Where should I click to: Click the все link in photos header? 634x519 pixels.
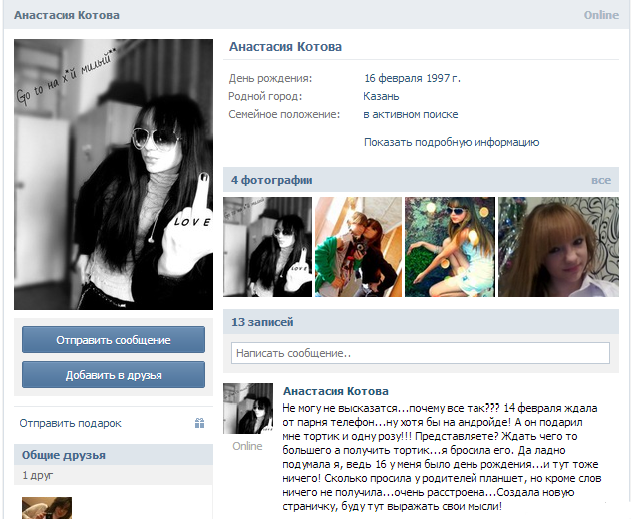601,180
